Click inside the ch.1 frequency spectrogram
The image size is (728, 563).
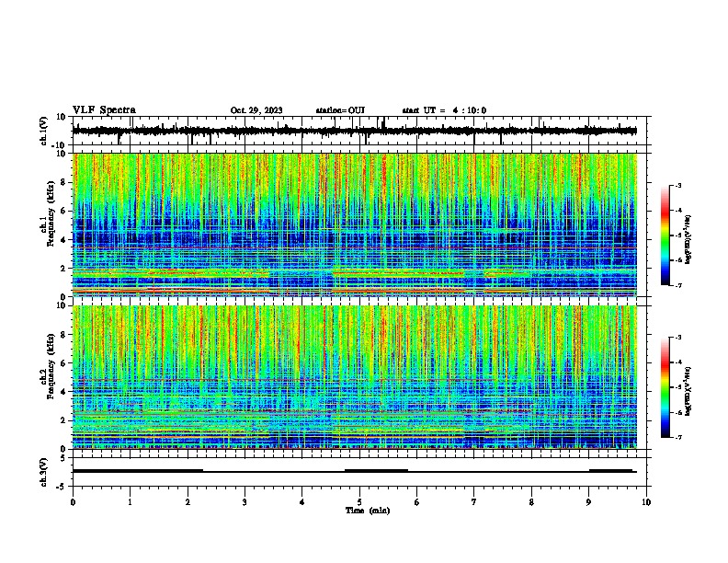click(x=355, y=224)
